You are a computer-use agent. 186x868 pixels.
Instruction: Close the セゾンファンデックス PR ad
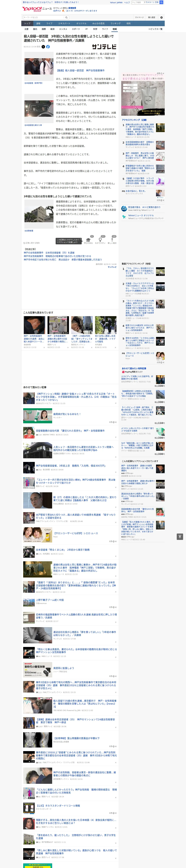click(x=163, y=200)
